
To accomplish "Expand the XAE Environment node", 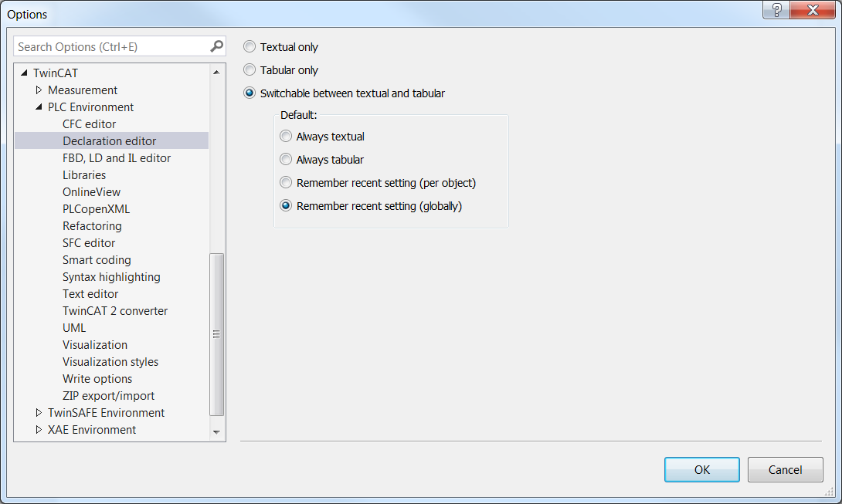I will pyautogui.click(x=39, y=429).
